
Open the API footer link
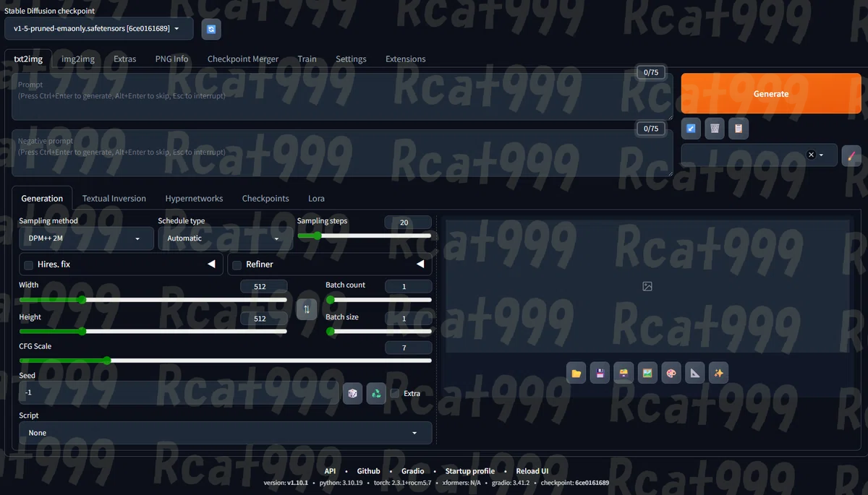pyautogui.click(x=330, y=471)
